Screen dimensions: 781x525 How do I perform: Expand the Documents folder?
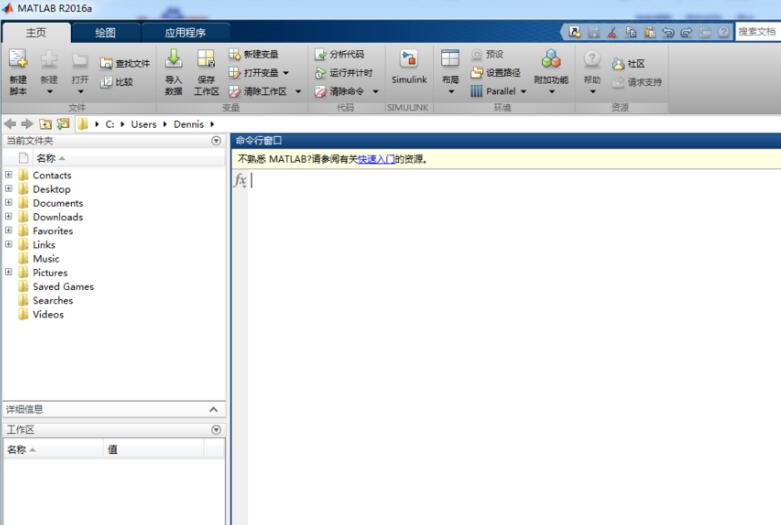point(8,203)
